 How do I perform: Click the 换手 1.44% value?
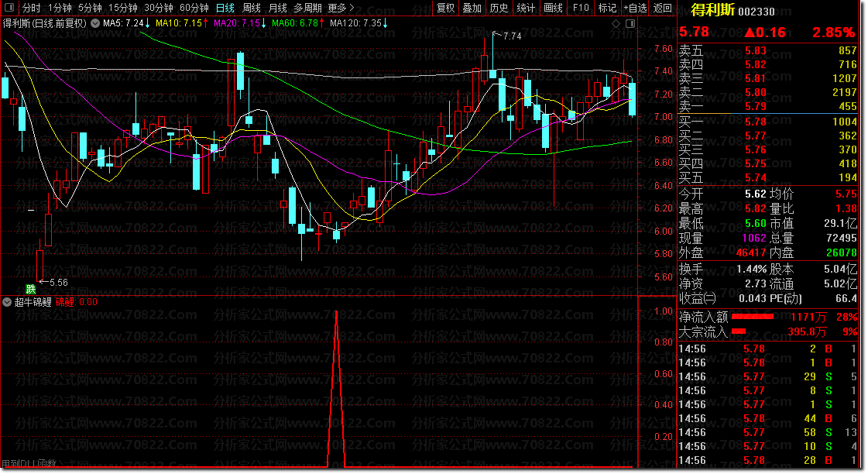point(751,269)
